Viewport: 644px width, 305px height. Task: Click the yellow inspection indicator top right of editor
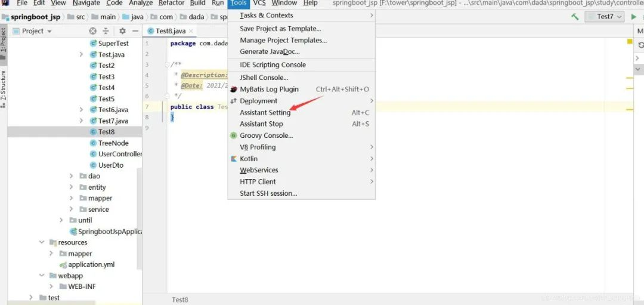(x=630, y=42)
